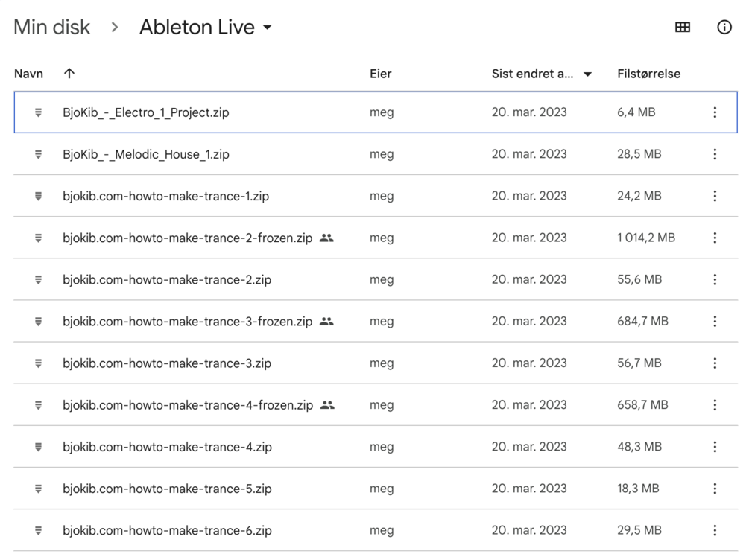Click the shared icon on howto-make-trance-4-frozen.zip
This screenshot has height=560, width=749.
coord(327,405)
